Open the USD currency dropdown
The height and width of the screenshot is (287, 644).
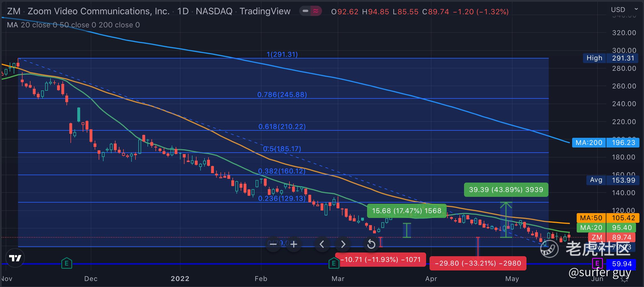[x=624, y=10]
